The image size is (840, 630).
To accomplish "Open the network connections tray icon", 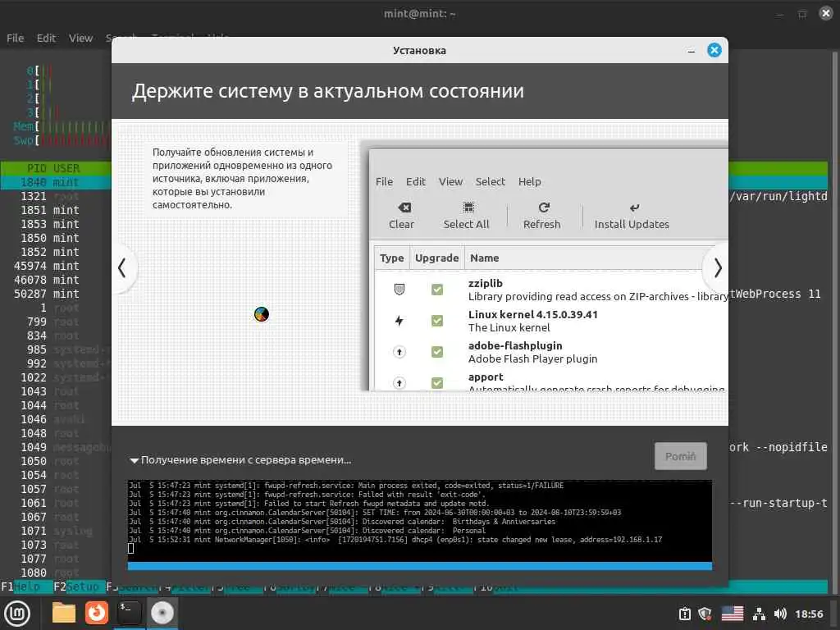I will pos(759,614).
